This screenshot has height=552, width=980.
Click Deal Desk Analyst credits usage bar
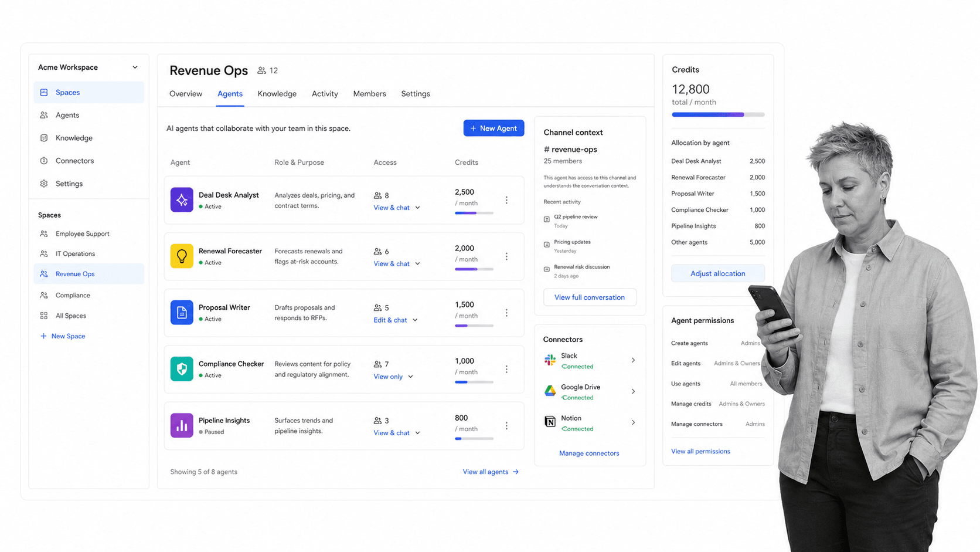pyautogui.click(x=474, y=213)
